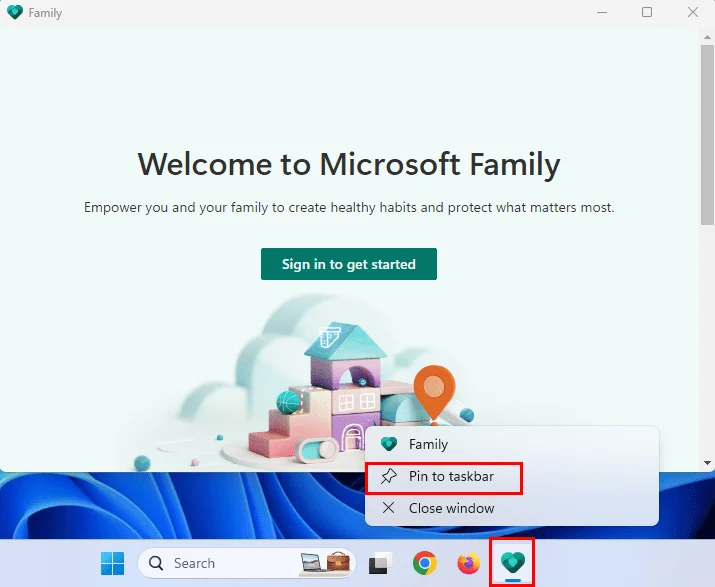Click the vertical scrollbar thumb

pos(707,135)
